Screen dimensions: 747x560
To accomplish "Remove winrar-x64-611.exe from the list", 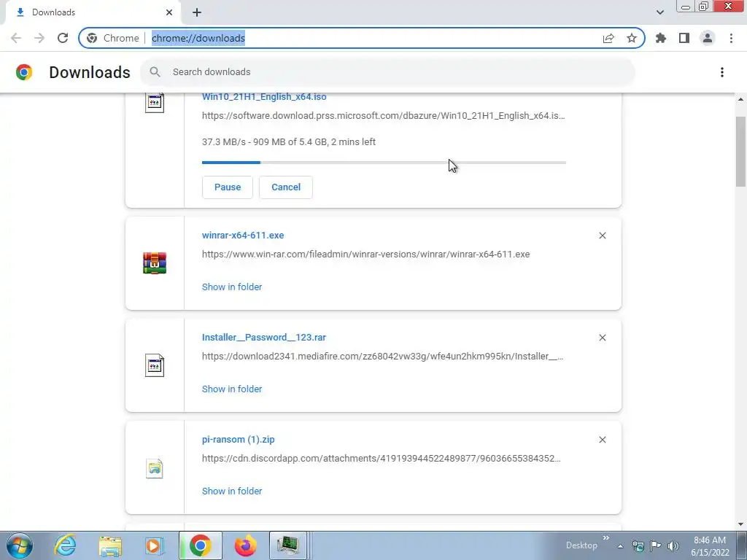I will pyautogui.click(x=602, y=236).
